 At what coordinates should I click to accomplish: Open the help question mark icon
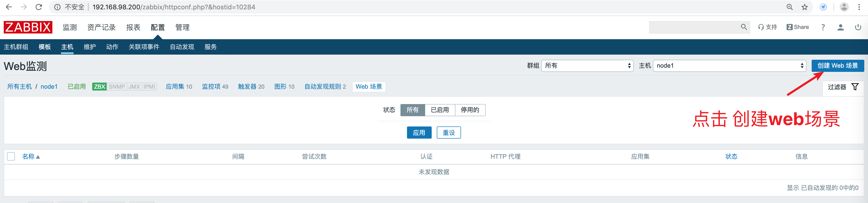coord(823,27)
